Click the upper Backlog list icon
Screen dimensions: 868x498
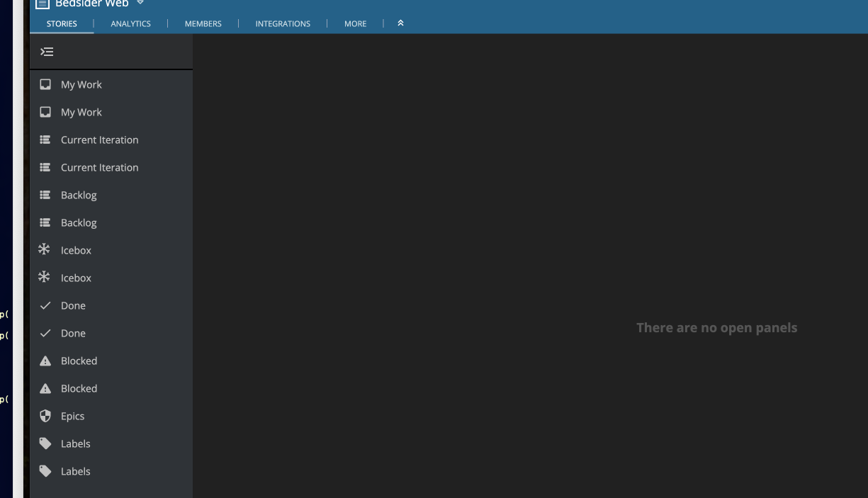pos(45,195)
